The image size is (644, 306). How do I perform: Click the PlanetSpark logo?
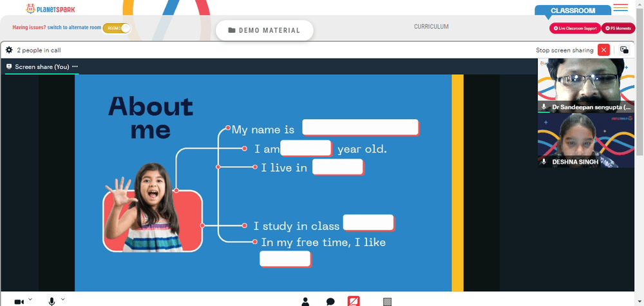(50, 8)
